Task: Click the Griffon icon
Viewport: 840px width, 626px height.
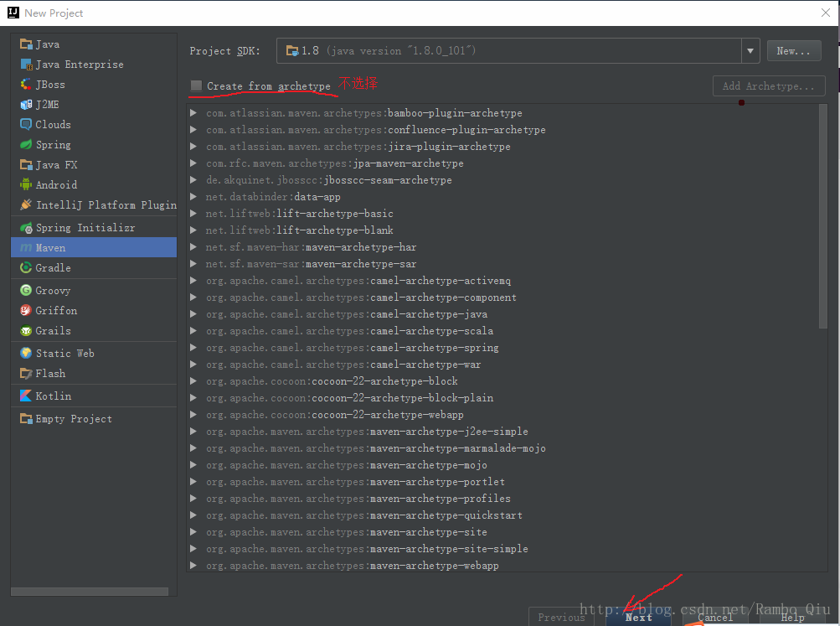Action: coord(26,310)
